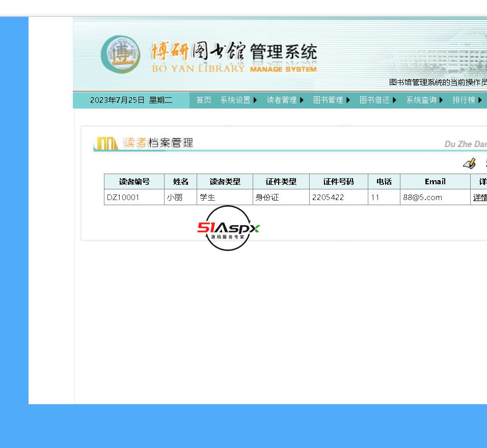
Task: Click the date text 2023年7月25日 星期二
Action: click(x=131, y=100)
